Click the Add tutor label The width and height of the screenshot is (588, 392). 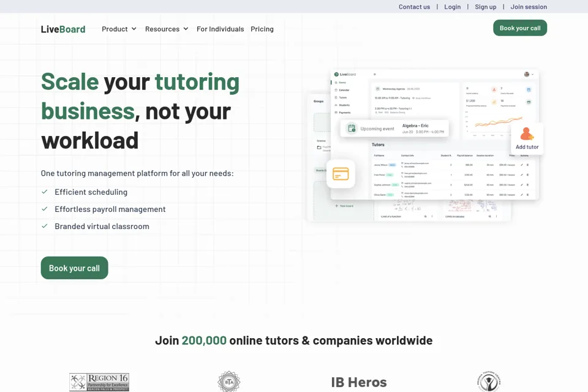(x=527, y=147)
